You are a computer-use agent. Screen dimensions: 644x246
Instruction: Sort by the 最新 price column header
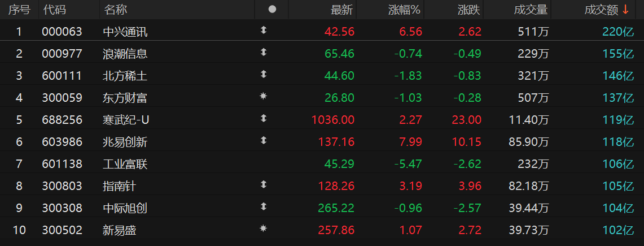click(x=341, y=10)
